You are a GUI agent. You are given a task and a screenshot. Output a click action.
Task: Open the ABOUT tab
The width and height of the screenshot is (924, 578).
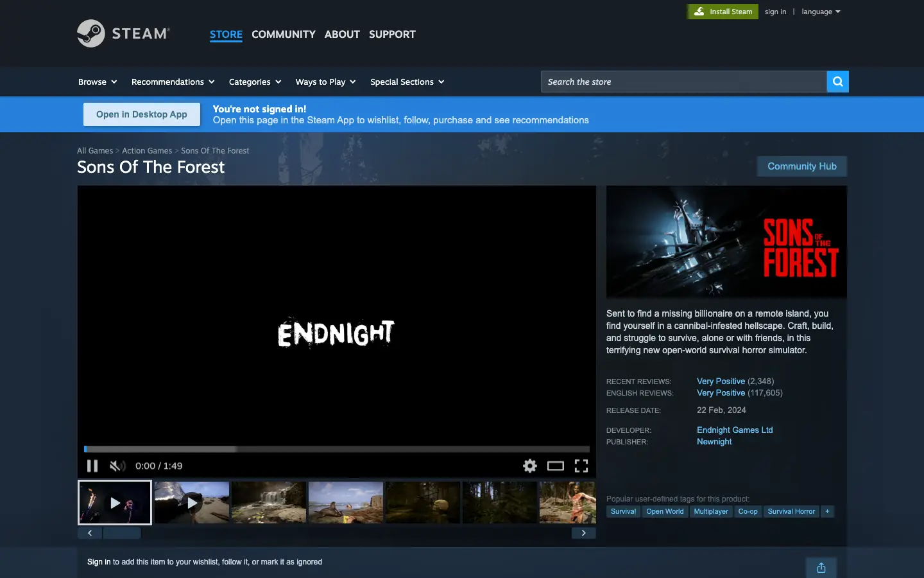coord(342,34)
